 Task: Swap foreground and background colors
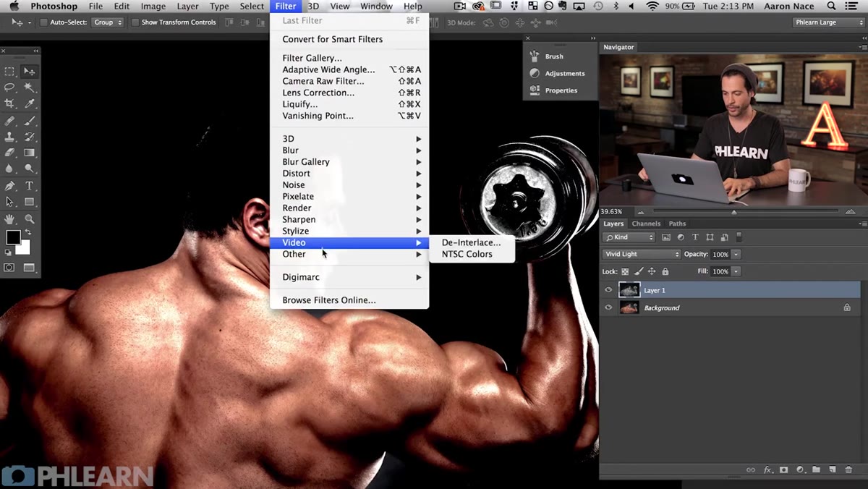click(x=28, y=232)
